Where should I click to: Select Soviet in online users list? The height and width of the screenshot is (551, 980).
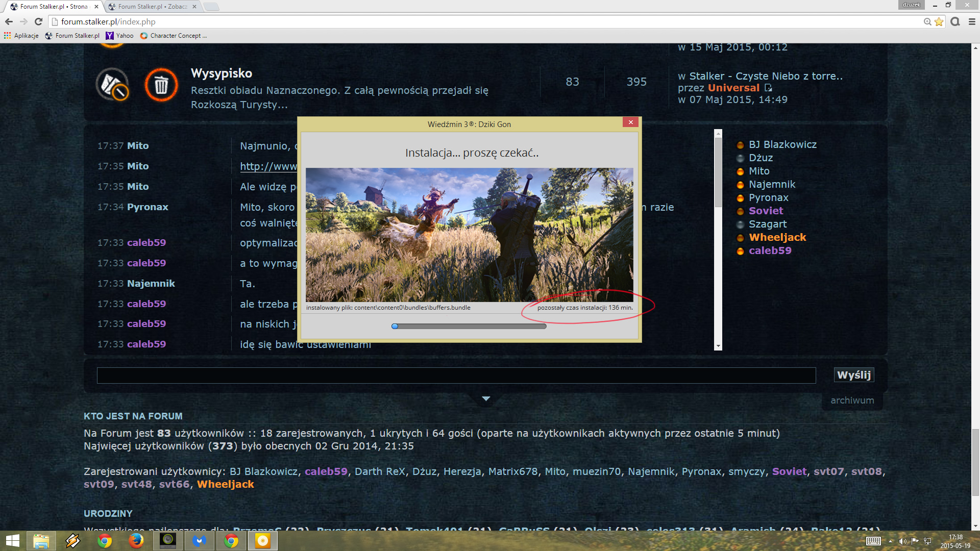pos(766,211)
